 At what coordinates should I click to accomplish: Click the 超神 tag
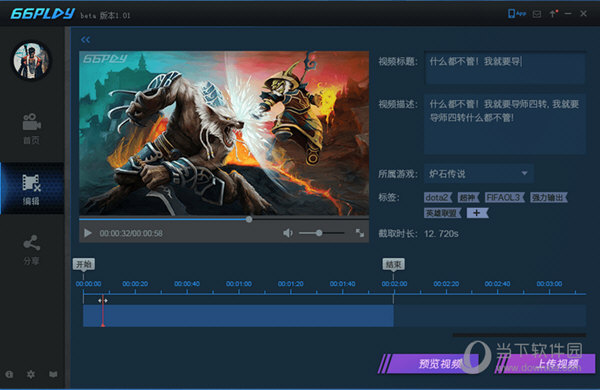(469, 197)
